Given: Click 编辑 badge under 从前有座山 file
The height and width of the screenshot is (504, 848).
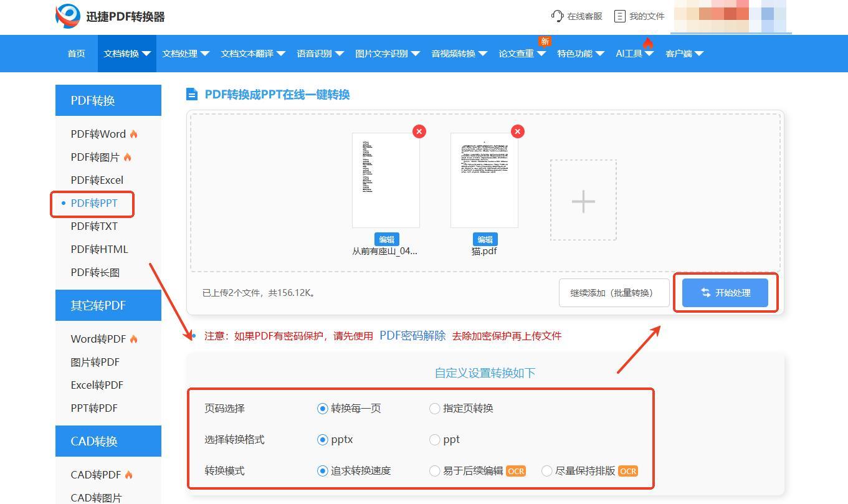Looking at the screenshot, I should coord(386,239).
